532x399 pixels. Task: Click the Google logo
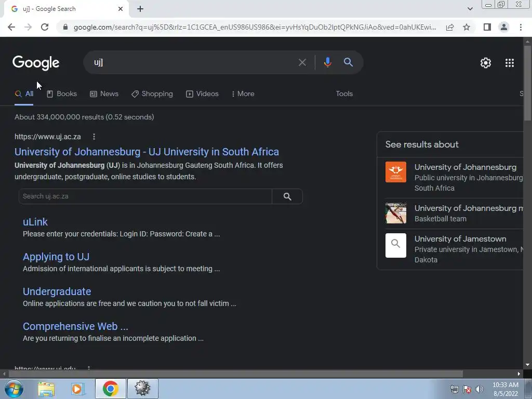[36, 63]
